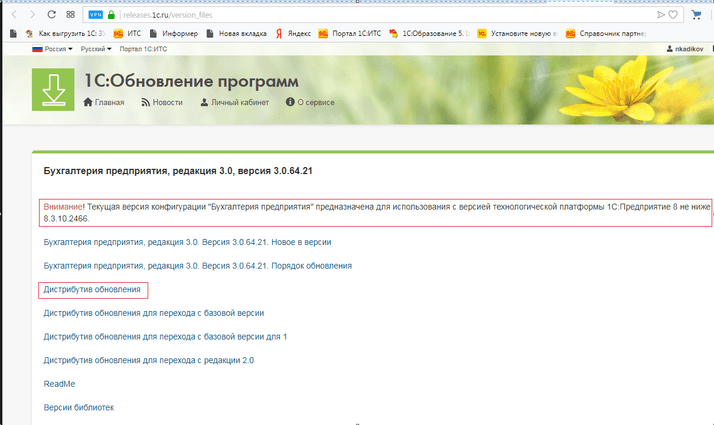Follow the 'Портал 1С:ИТС' top-bar link
The height and width of the screenshot is (425, 714).
click(x=143, y=49)
